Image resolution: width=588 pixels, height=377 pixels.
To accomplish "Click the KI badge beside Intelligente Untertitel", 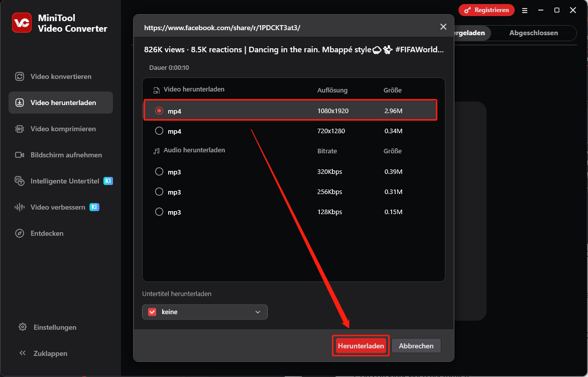I will 108,181.
